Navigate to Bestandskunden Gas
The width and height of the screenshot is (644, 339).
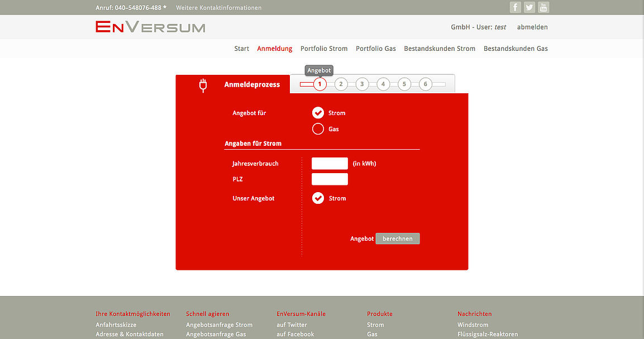tap(516, 49)
